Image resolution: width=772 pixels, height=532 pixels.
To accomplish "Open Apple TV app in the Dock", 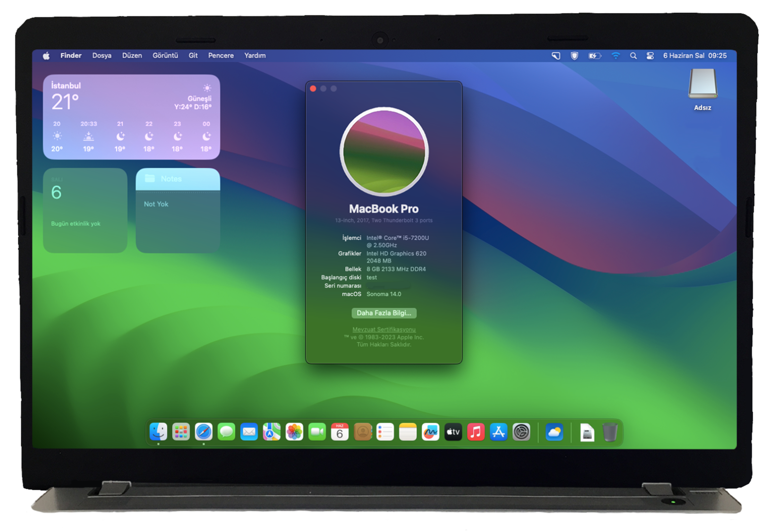I will pos(453,432).
